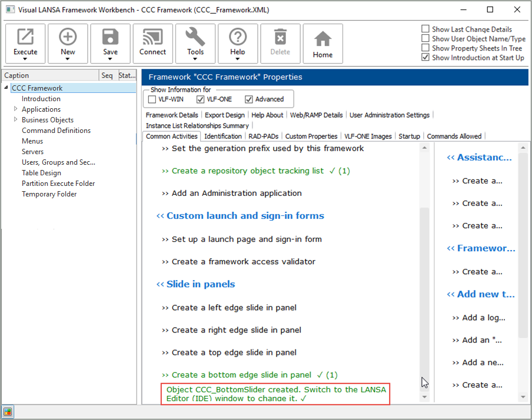This screenshot has width=532, height=420.
Task: Expand the Business Objects tree node
Action: (x=16, y=120)
